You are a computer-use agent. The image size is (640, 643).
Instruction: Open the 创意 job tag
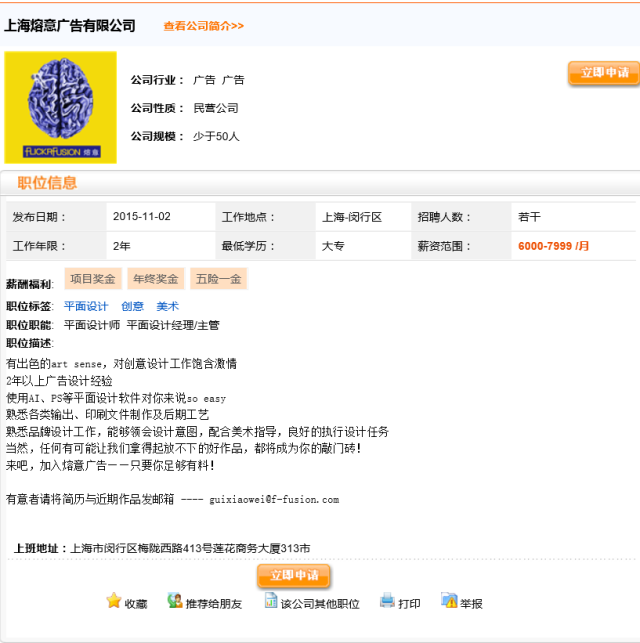[132, 306]
